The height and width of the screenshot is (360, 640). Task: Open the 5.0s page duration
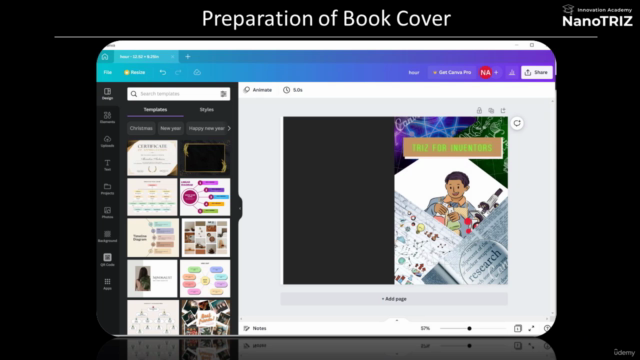pos(293,90)
